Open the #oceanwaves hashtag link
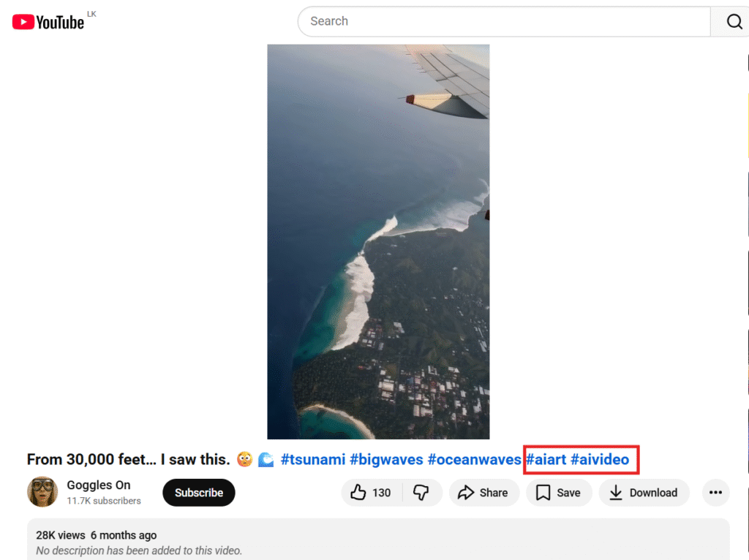Screen dimensions: 749x560 (474, 460)
